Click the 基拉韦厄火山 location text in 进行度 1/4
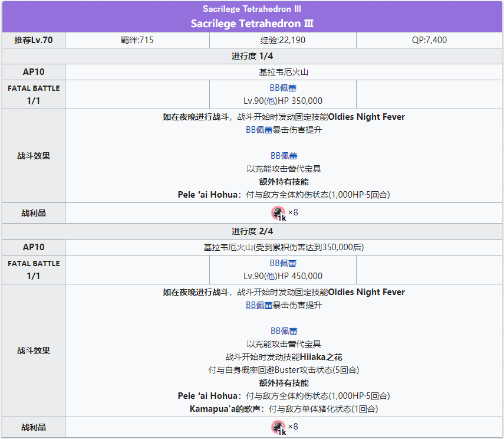The image size is (504, 439). pos(284,72)
